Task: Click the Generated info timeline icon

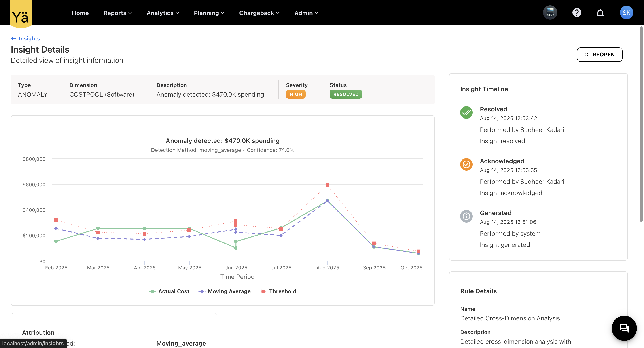Action: point(466,216)
